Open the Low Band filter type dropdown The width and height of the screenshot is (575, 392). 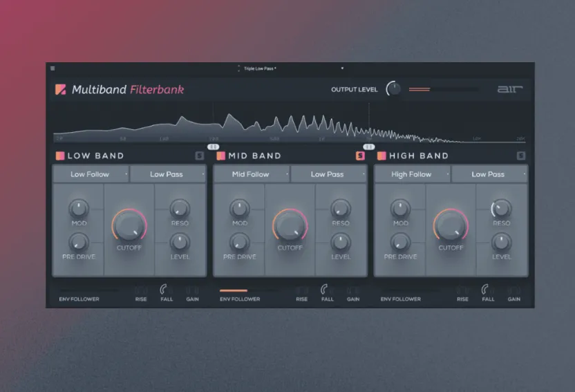167,174
